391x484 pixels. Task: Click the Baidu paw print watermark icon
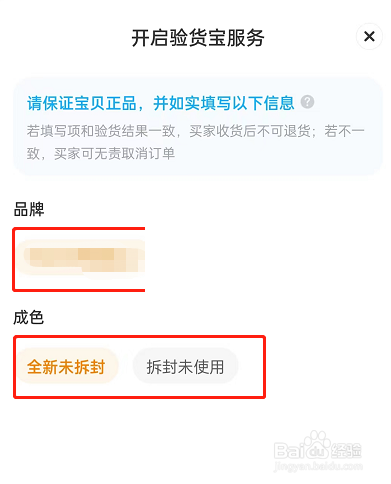317,445
